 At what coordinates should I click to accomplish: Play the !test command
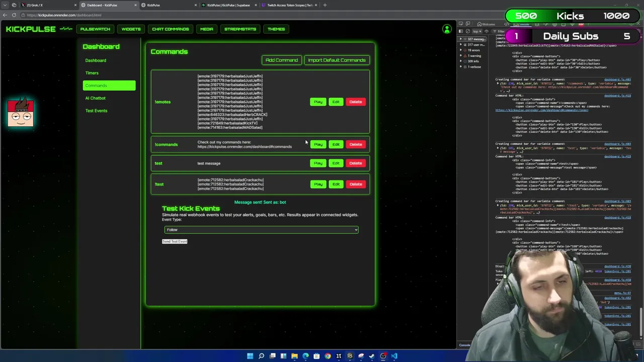(318, 184)
